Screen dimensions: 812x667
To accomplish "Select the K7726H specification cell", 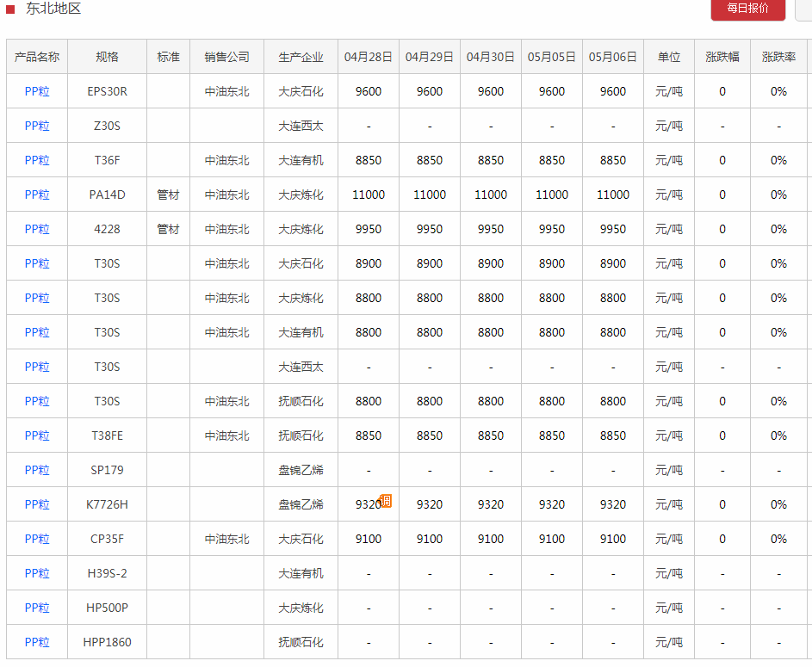I will [x=107, y=504].
